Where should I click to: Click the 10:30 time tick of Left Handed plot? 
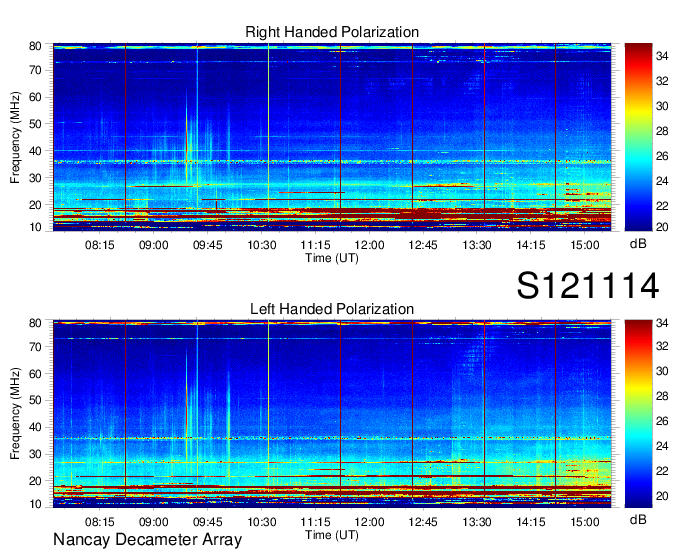262,522
